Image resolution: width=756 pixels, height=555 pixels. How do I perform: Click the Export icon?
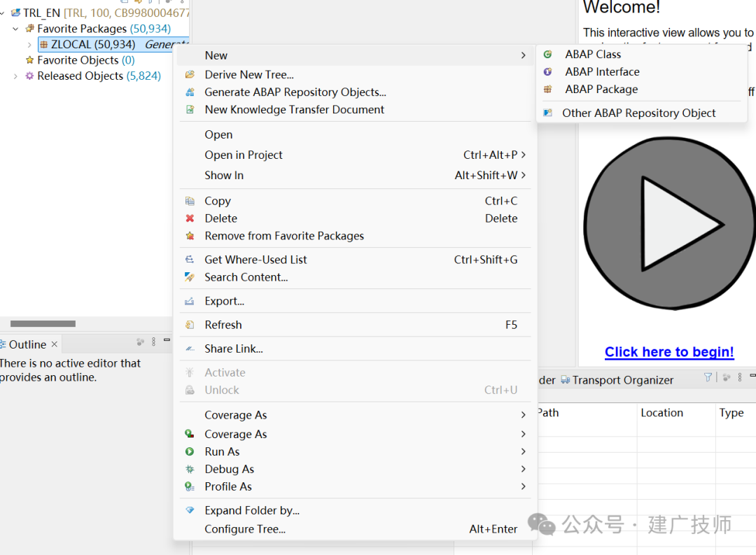[190, 302]
